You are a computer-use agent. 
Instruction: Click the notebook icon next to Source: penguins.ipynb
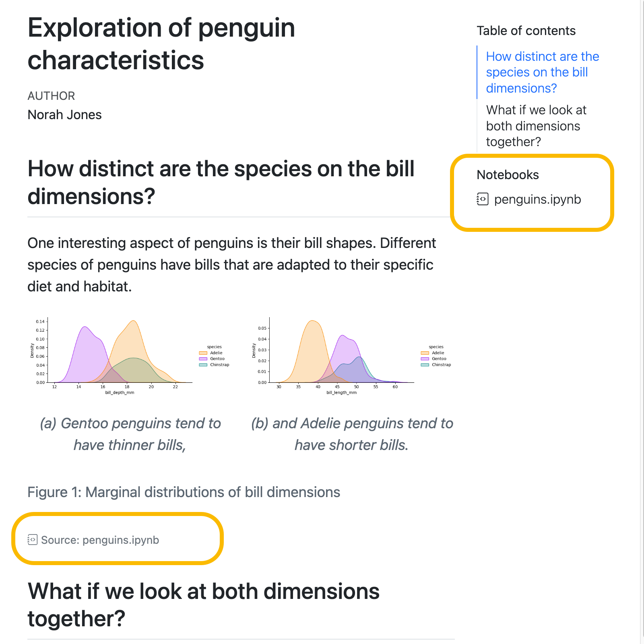click(x=32, y=540)
